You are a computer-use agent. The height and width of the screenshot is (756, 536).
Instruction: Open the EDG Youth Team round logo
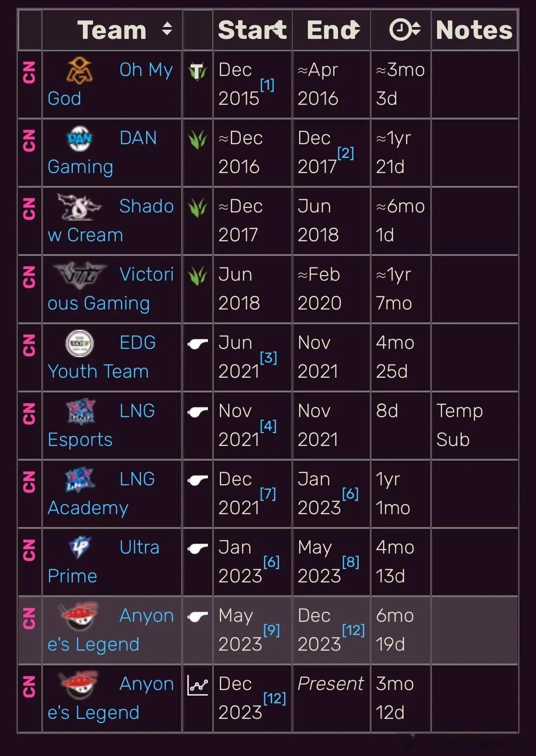(80, 343)
